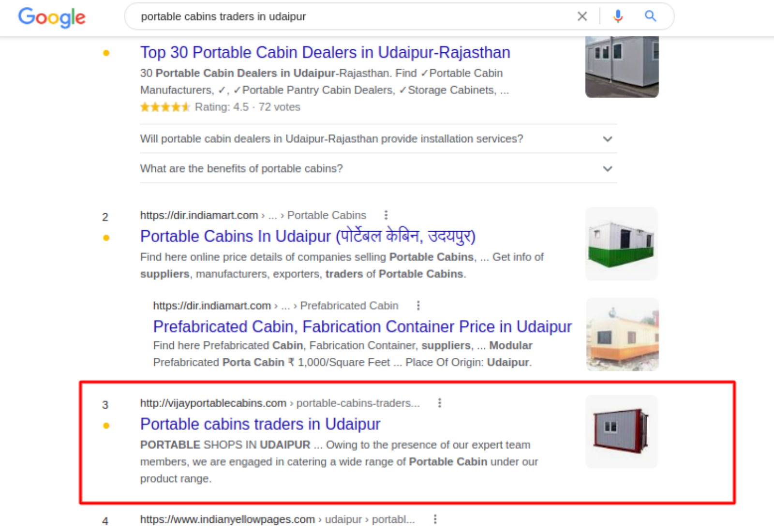Open the three-dot menu on the indianyellowpages result
The height and width of the screenshot is (532, 774).
click(434, 519)
